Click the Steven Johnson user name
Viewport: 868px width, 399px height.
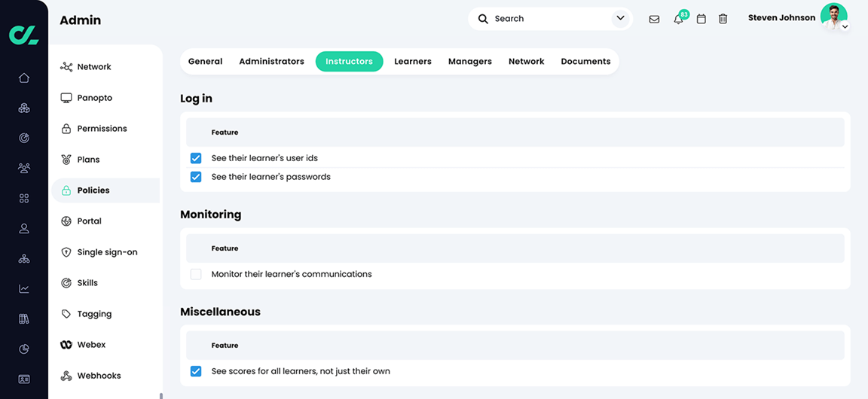[781, 18]
